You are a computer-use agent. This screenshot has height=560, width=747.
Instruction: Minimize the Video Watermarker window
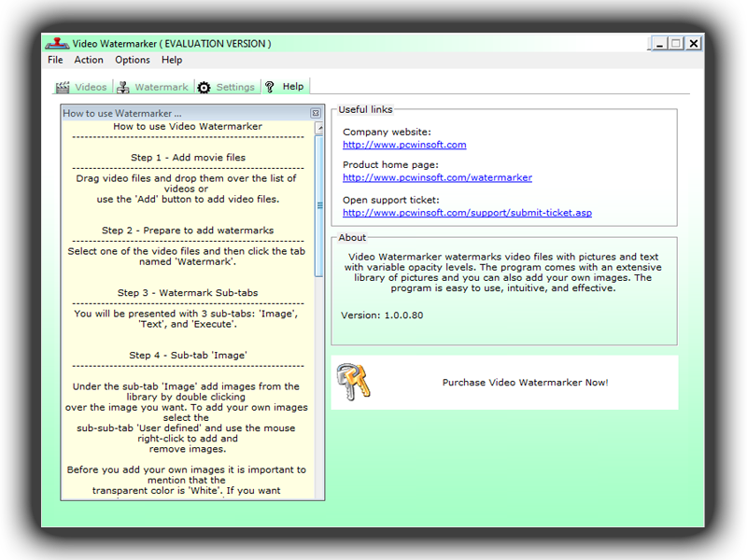point(659,44)
